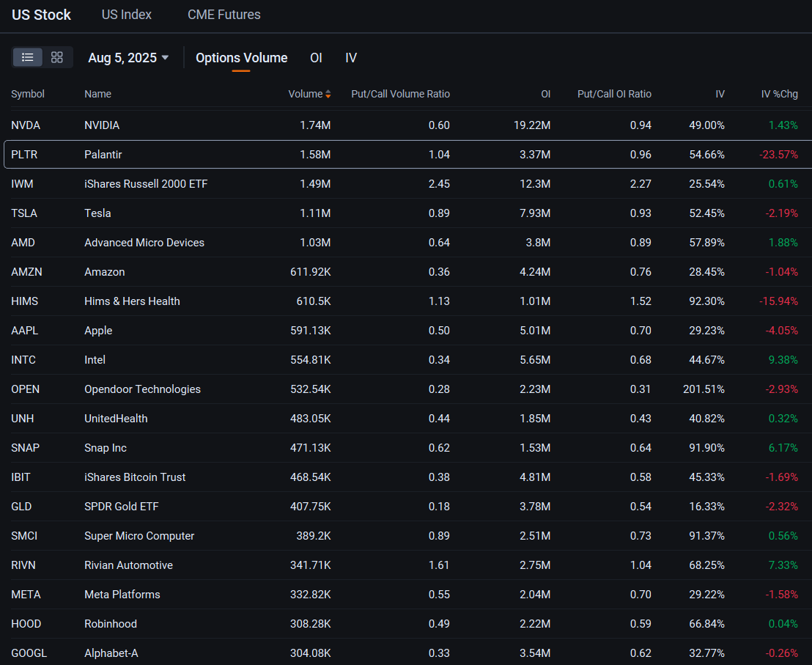The height and width of the screenshot is (665, 812).
Task: Sort by Volume column arrow icon
Action: (x=328, y=94)
